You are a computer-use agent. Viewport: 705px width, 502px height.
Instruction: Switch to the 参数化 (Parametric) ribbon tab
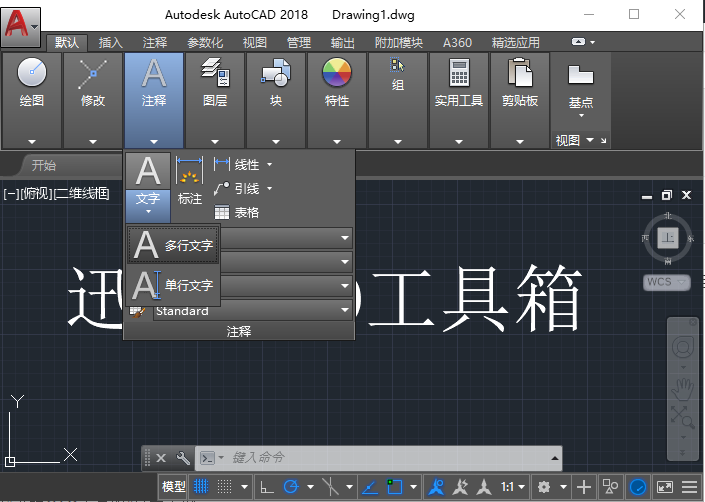[x=205, y=43]
